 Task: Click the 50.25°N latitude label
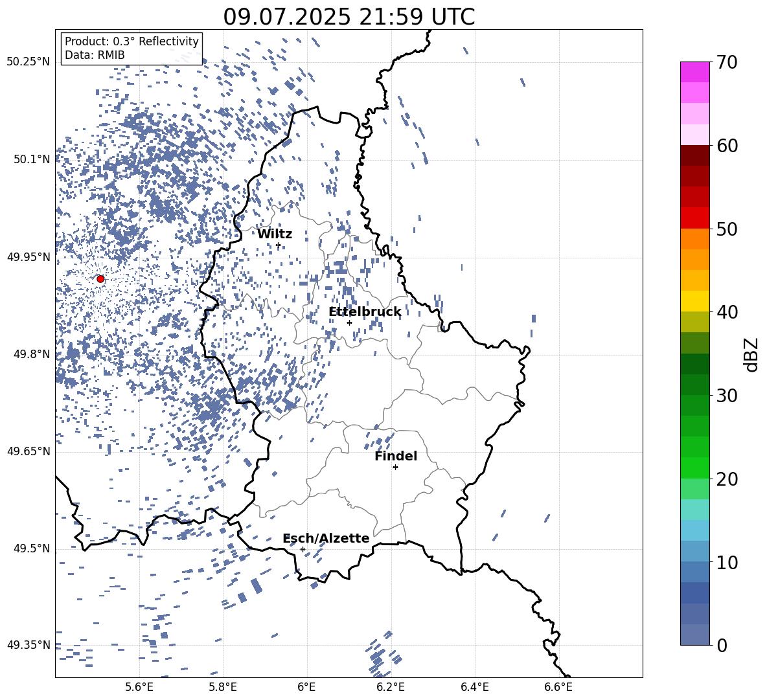29,62
